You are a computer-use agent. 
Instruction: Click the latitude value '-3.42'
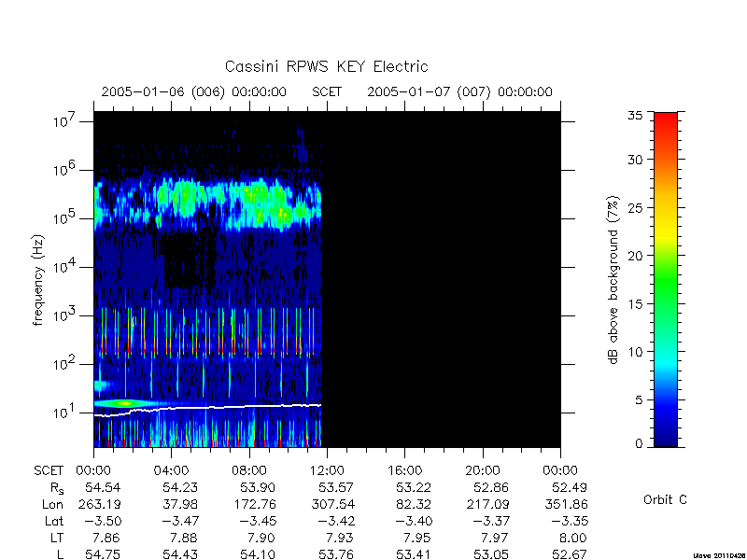(335, 522)
